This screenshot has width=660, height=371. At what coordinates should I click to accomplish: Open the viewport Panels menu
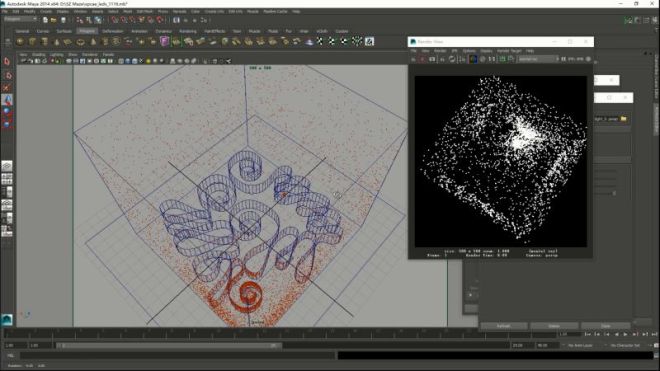tap(108, 55)
